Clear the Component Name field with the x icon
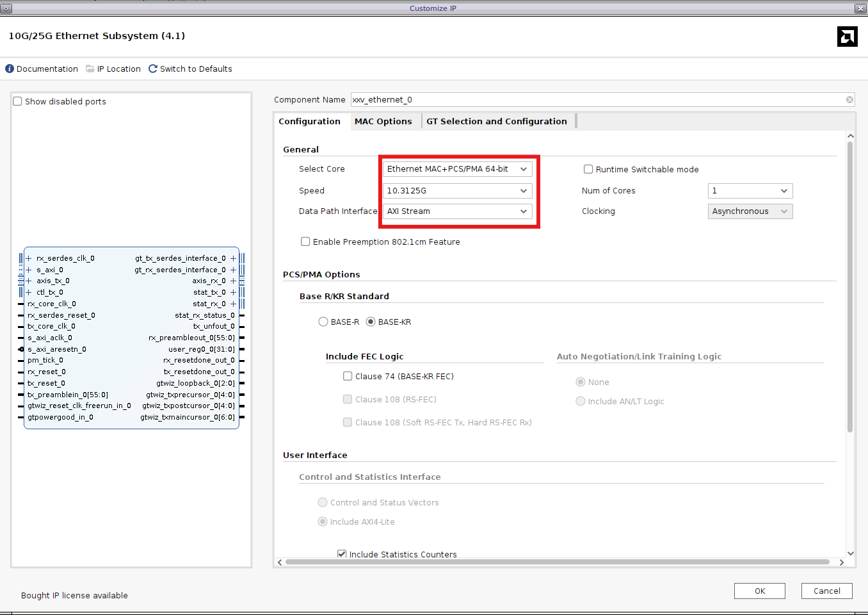The width and height of the screenshot is (868, 615). click(849, 100)
